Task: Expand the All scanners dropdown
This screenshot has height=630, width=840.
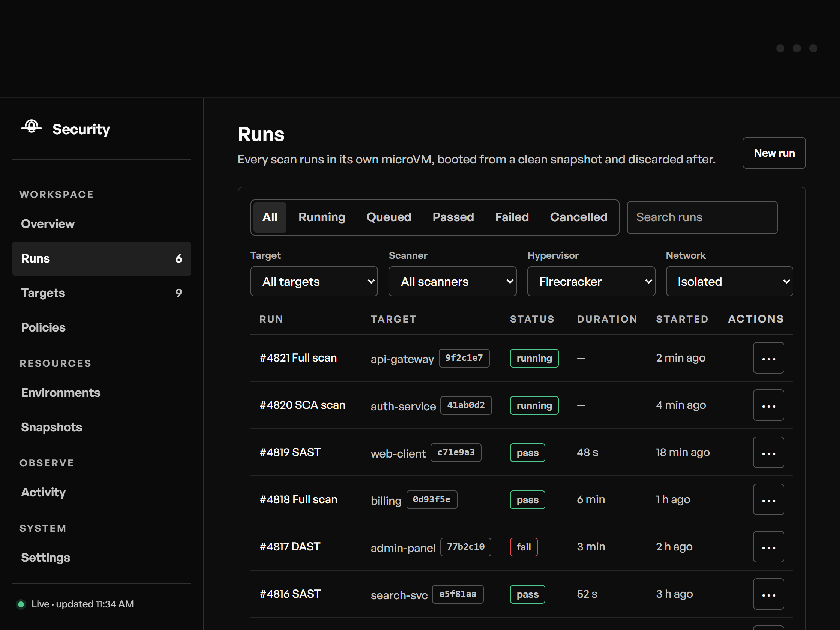Action: point(452,281)
